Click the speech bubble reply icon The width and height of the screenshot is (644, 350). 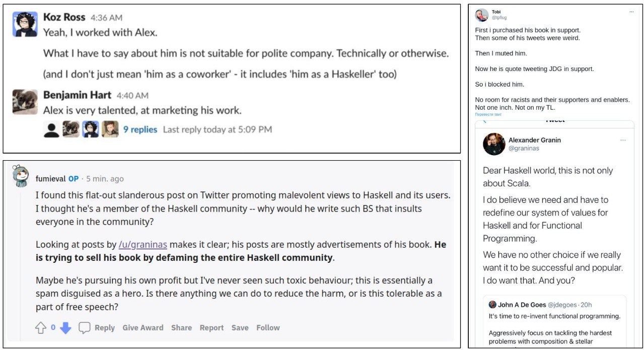85,328
